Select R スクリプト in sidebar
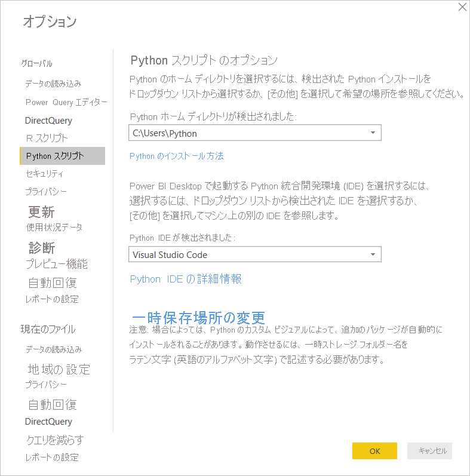The width and height of the screenshot is (470, 476). [47, 138]
